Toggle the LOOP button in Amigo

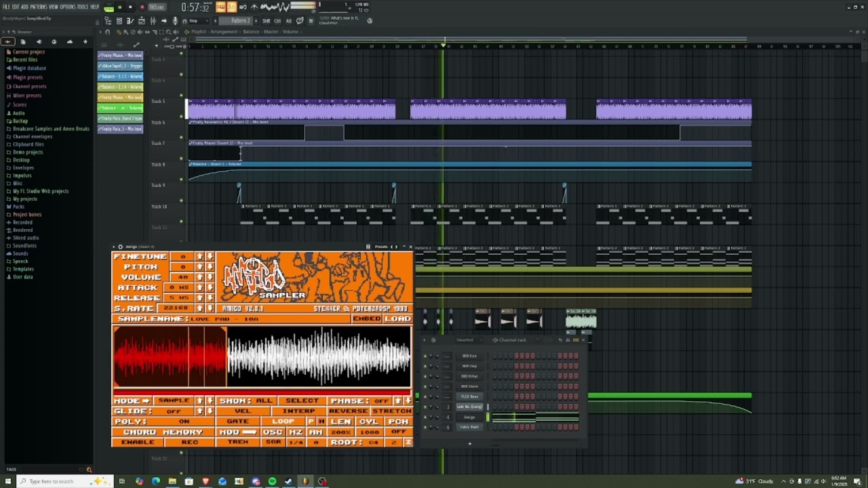[283, 422]
